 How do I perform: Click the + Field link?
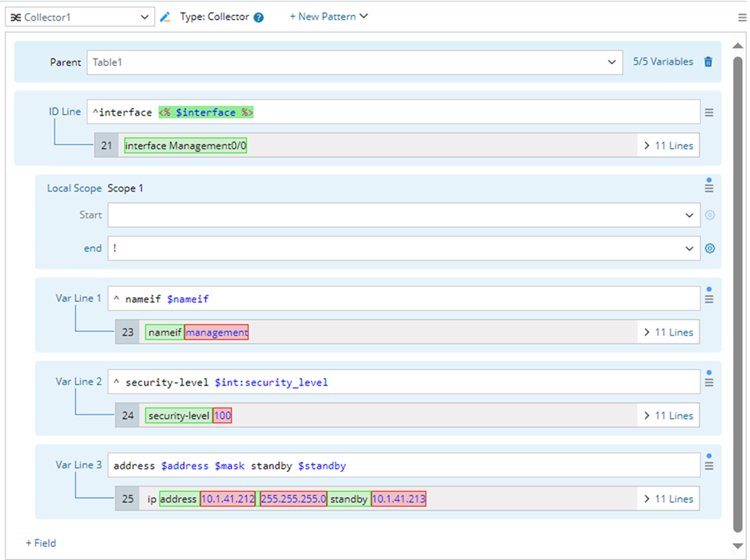coord(41,543)
